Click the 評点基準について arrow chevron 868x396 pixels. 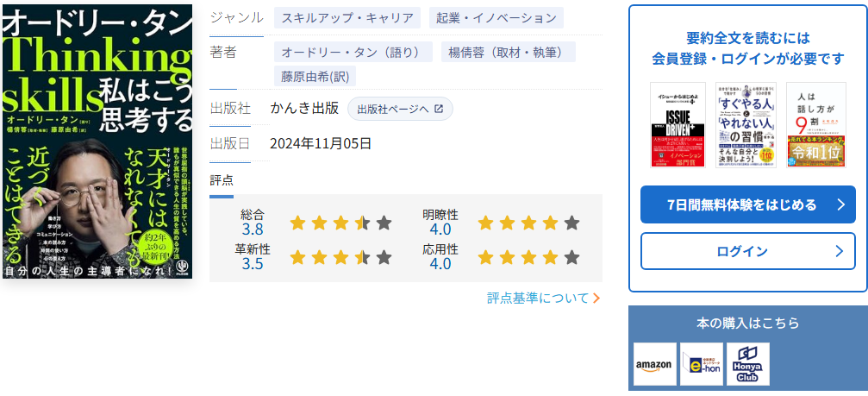point(596,298)
